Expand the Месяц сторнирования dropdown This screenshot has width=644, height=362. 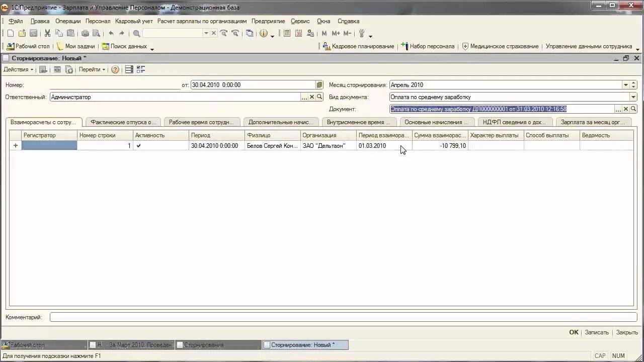[x=626, y=85]
